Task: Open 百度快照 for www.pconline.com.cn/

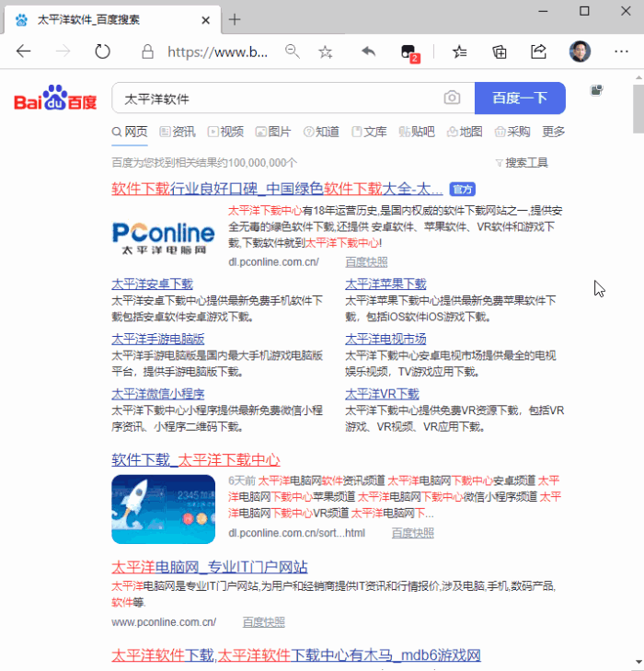Action: pos(264,622)
